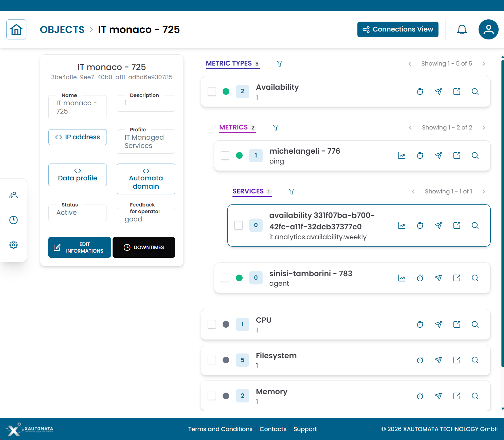Tick the Availability checkbox
Screen dimensions: 504x440
212,92
